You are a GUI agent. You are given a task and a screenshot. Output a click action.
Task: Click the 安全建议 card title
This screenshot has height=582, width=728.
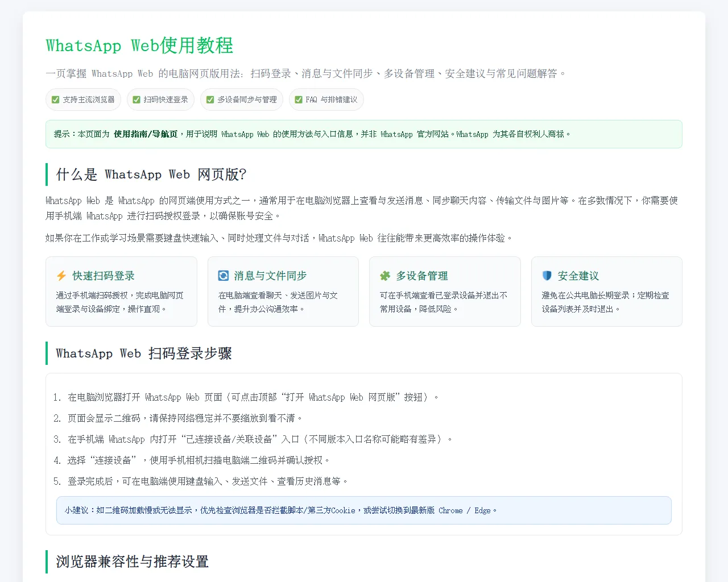[x=578, y=276]
